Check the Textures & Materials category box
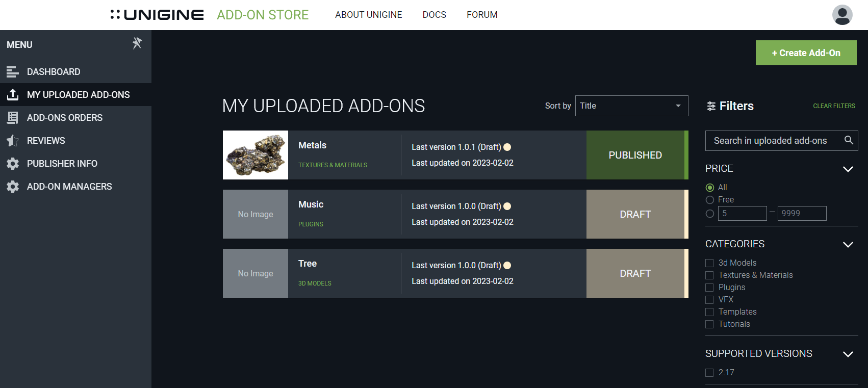Screen dimensions: 868x388 pos(709,275)
